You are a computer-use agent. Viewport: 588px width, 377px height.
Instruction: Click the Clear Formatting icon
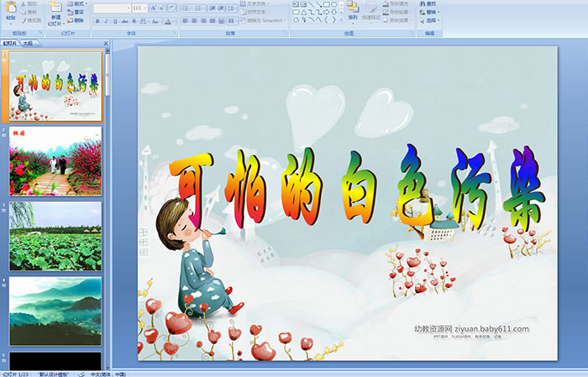pyautogui.click(x=172, y=8)
